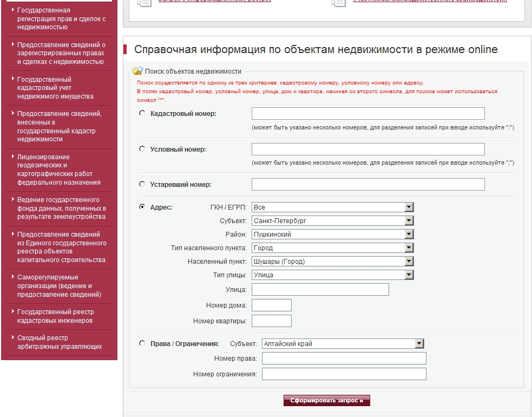
Task: Click the Кадастровый номер input field
Action: pyautogui.click(x=368, y=114)
